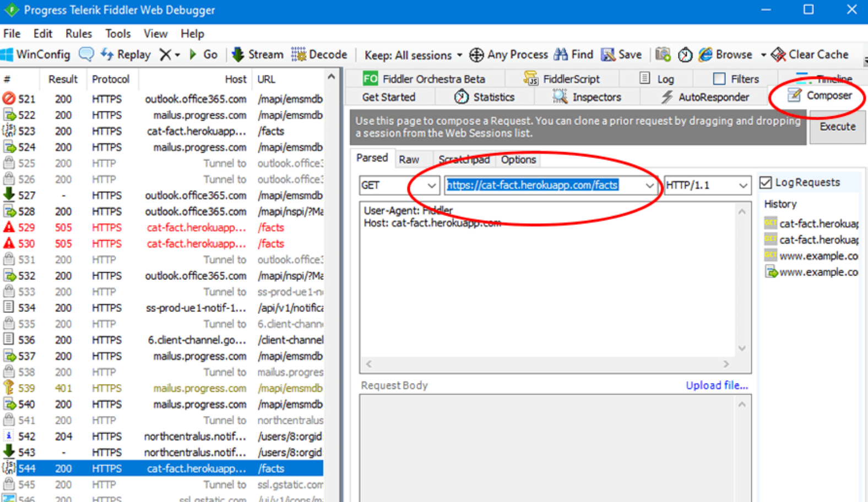This screenshot has height=502, width=868.
Task: Open the Keep: All sessions dropdown
Action: [x=414, y=55]
